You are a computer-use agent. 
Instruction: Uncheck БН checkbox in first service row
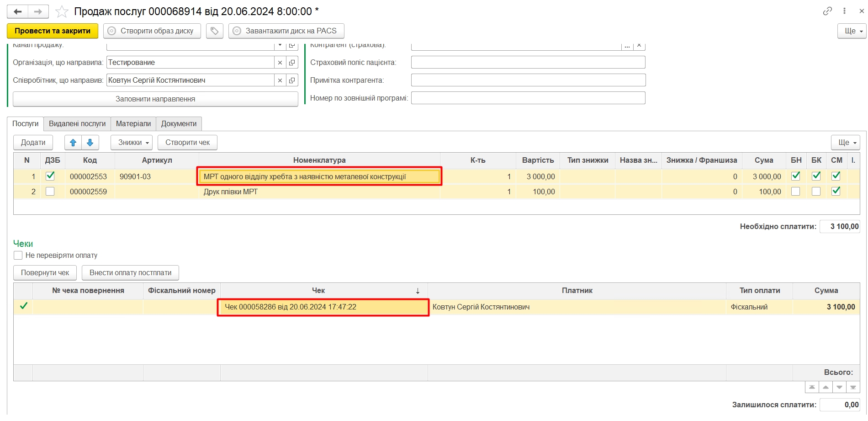click(x=795, y=176)
